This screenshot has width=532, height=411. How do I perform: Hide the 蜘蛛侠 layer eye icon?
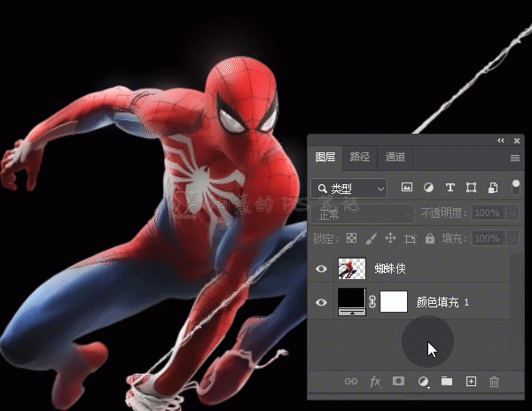click(x=321, y=268)
